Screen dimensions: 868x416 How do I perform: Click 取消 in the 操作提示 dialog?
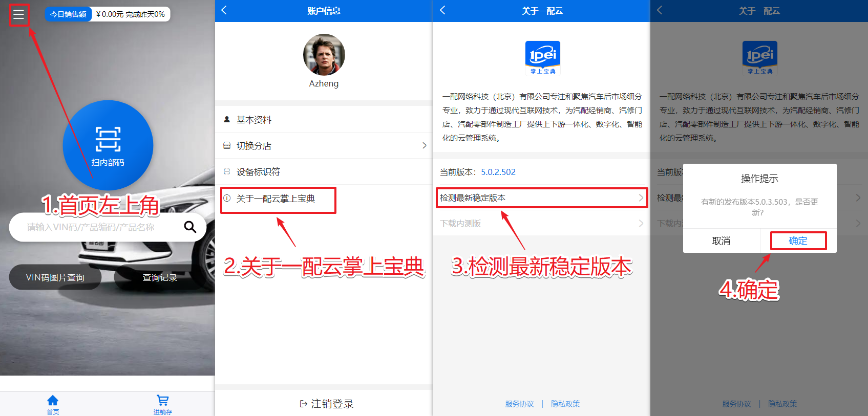721,240
